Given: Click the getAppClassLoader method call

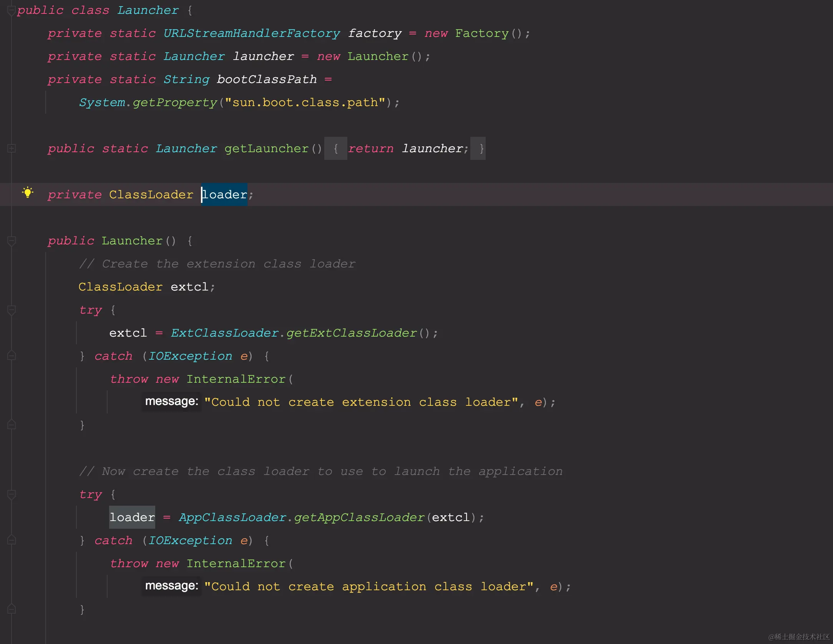Looking at the screenshot, I should click(x=359, y=518).
